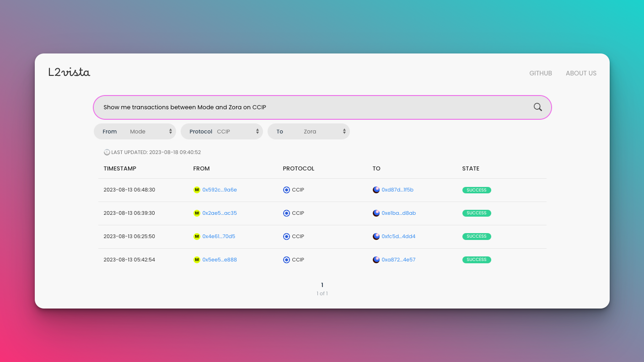Click the SUCCESS badge in the 05:42:54 row
Screen dimensions: 644x362
[x=477, y=260]
